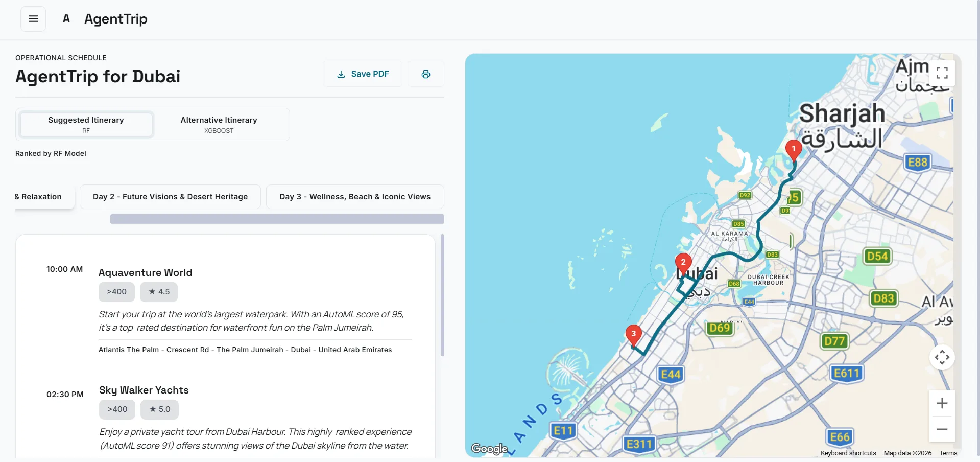Open the hamburger navigation menu
This screenshot has height=462, width=980.
[33, 19]
